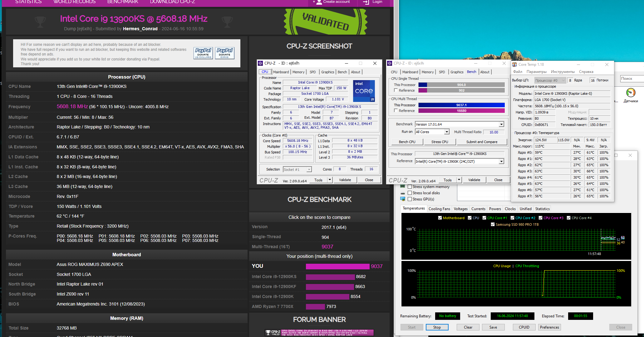This screenshot has height=337, width=644.
Task: Click the Login icon in header
Action: (366, 2)
